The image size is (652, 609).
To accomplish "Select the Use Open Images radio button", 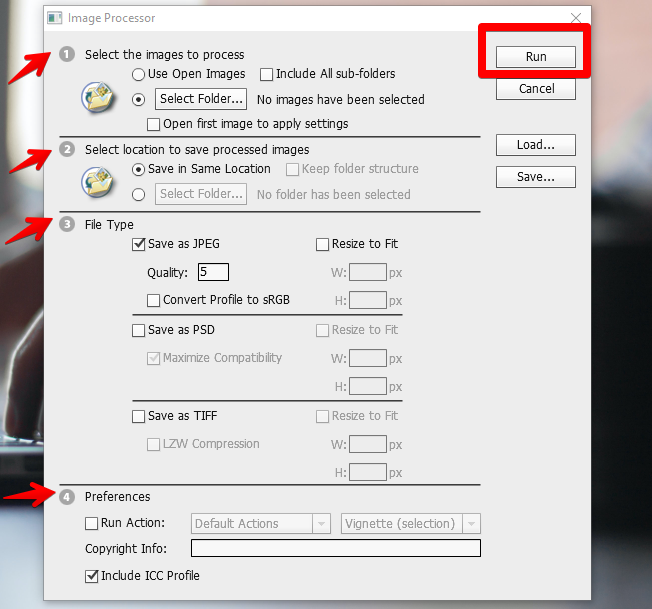I will 138,74.
